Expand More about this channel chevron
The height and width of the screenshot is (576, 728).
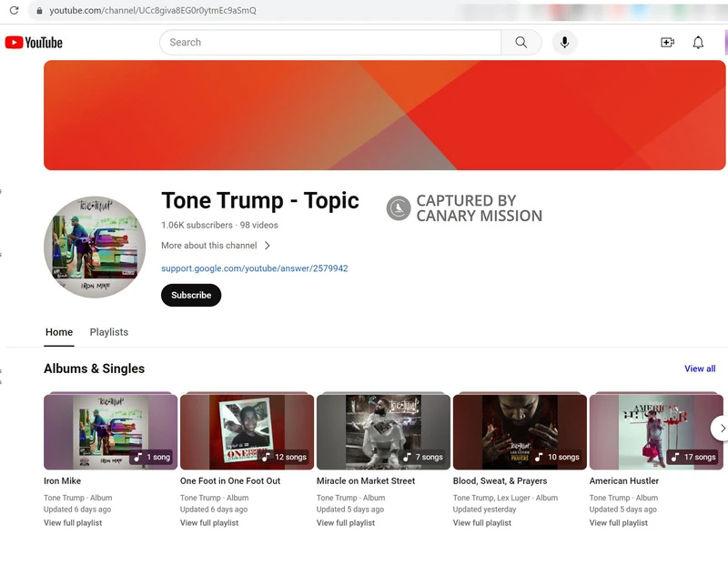point(268,246)
